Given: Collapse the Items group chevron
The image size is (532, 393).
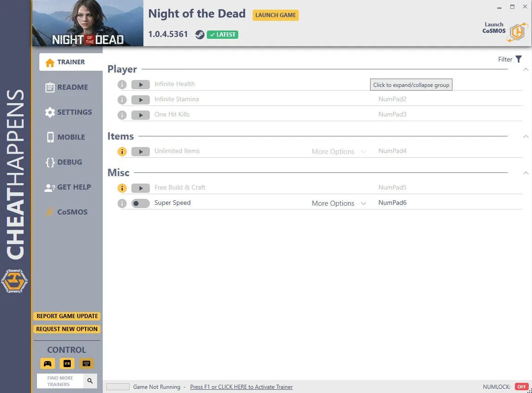Looking at the screenshot, I should [x=526, y=136].
